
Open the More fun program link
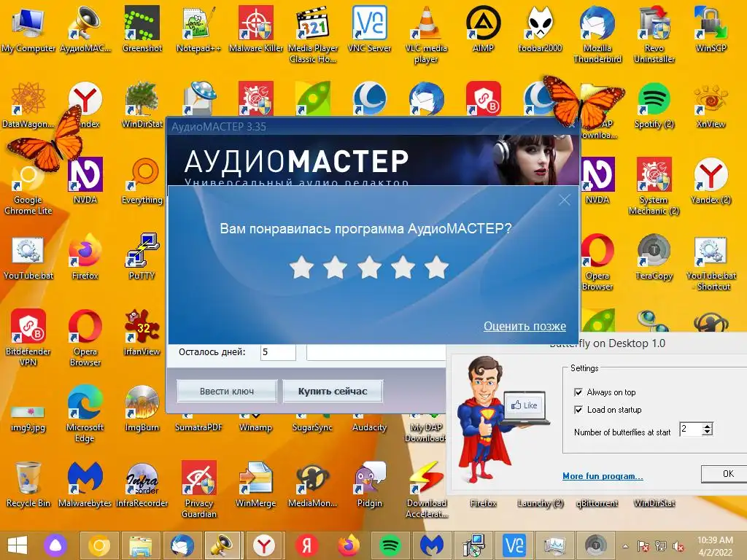(603, 476)
